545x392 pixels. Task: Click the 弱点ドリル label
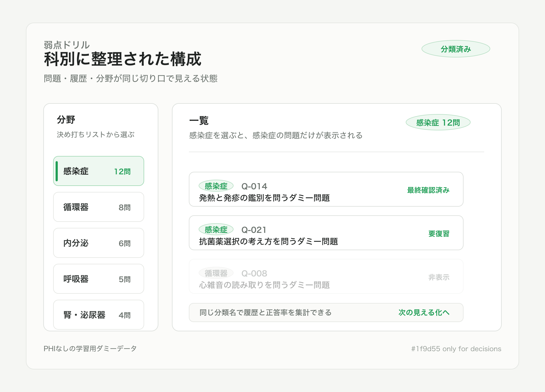pyautogui.click(x=67, y=45)
